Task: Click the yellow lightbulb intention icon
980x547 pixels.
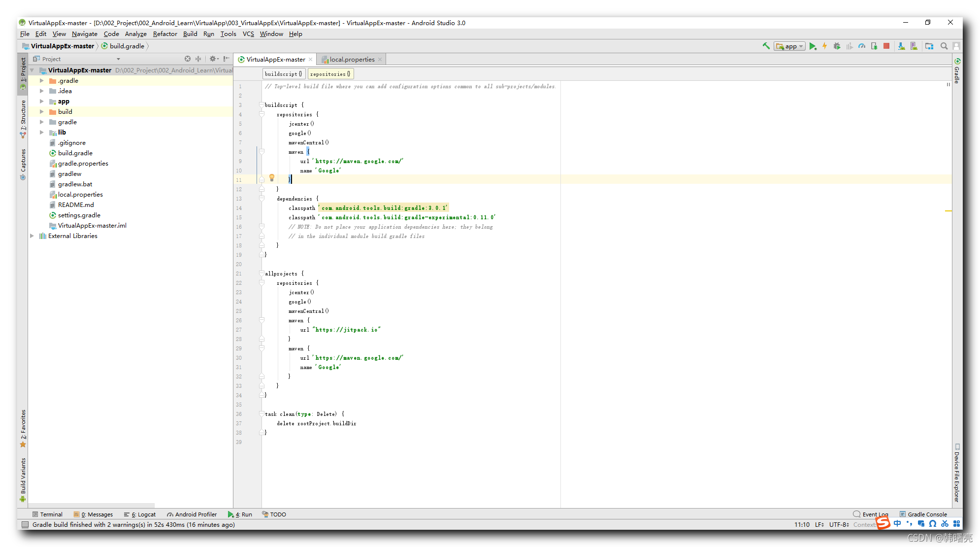Action: coord(271,177)
